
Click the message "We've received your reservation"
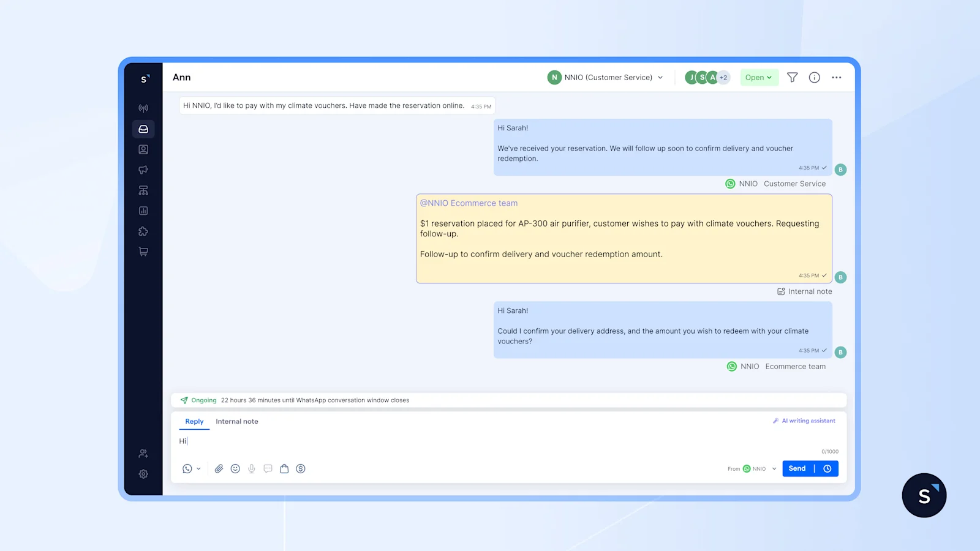(663, 147)
